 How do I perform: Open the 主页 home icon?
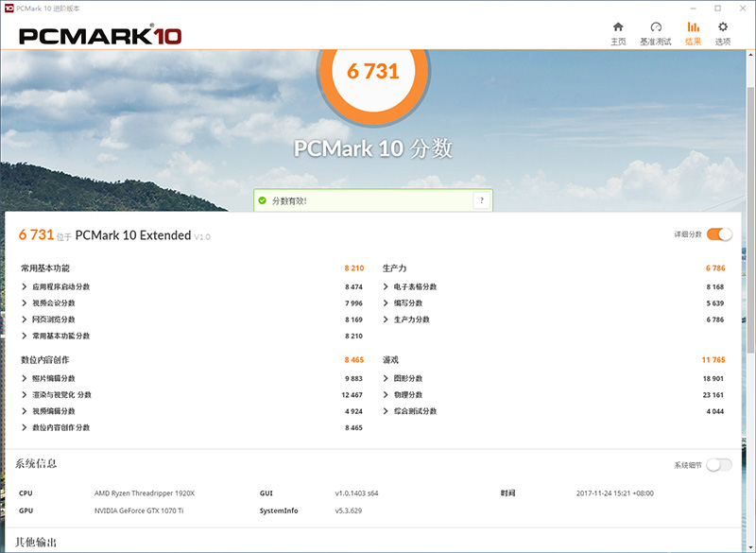tap(618, 27)
